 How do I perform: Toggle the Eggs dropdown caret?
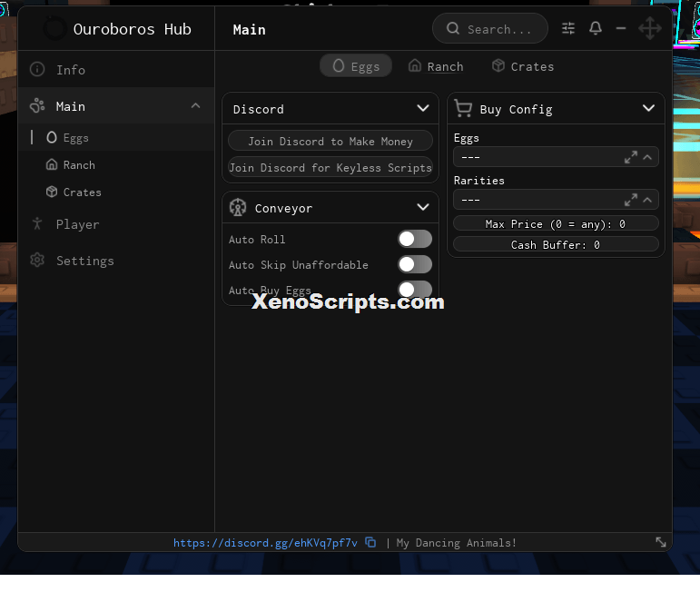pyautogui.click(x=647, y=157)
